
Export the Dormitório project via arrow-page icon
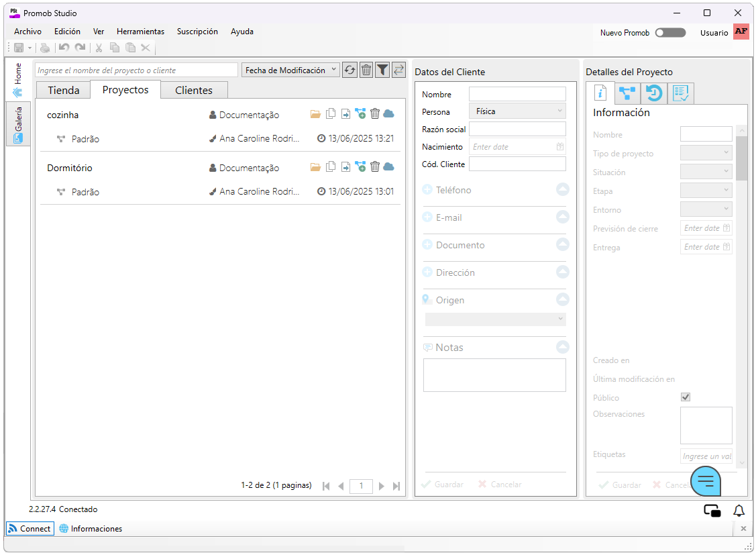[345, 167]
